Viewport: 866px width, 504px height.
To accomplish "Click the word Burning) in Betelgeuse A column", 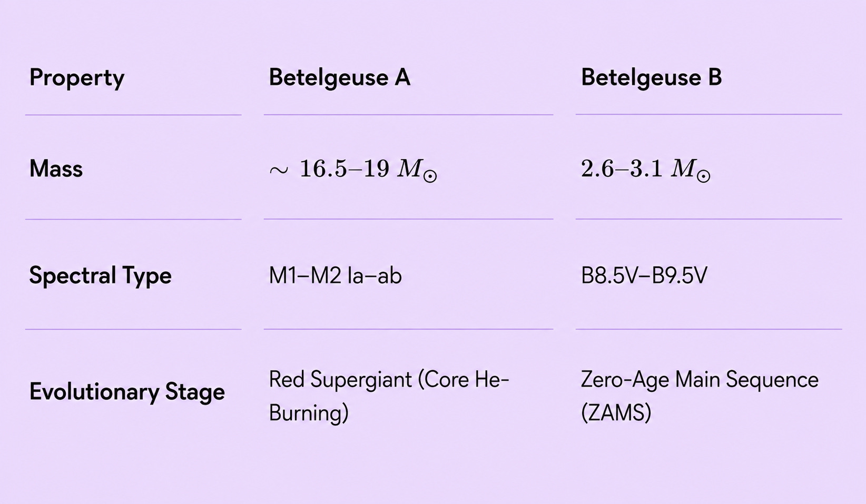I will pyautogui.click(x=309, y=413).
